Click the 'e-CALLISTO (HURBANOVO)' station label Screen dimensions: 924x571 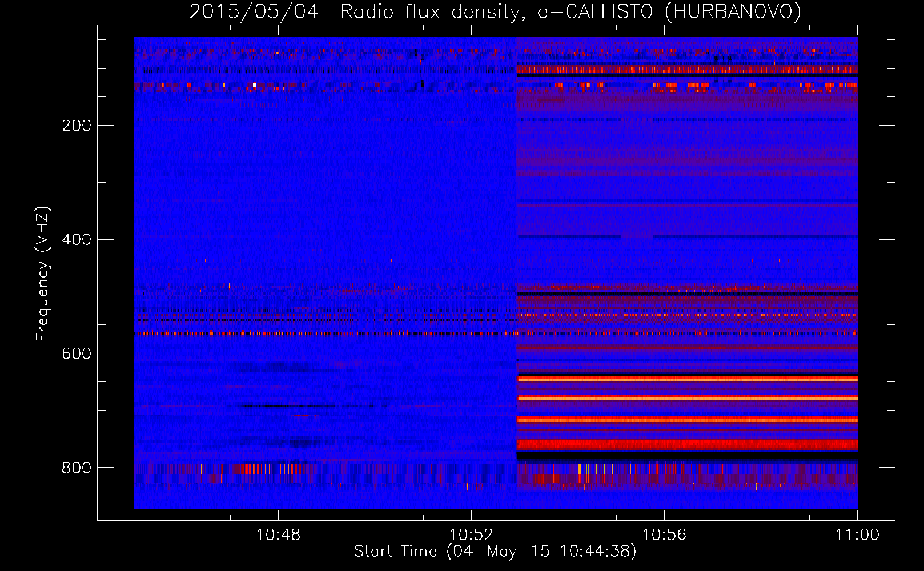pyautogui.click(x=669, y=12)
